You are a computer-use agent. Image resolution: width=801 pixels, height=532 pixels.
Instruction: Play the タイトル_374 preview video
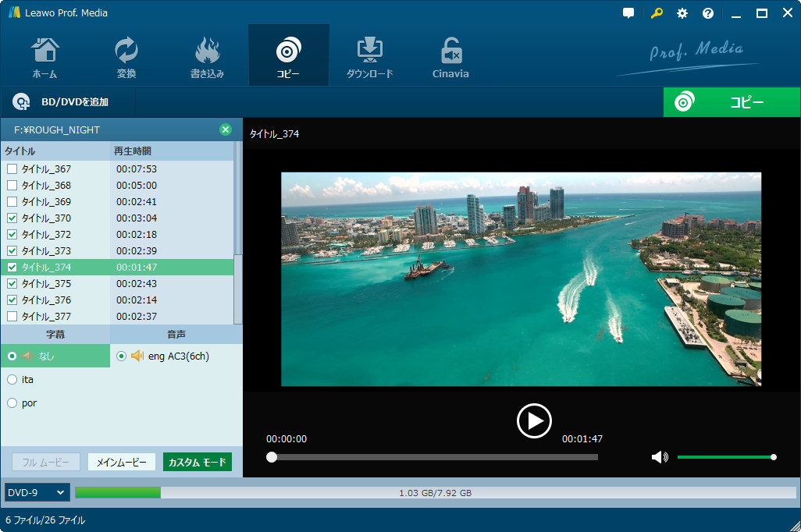pyautogui.click(x=534, y=421)
